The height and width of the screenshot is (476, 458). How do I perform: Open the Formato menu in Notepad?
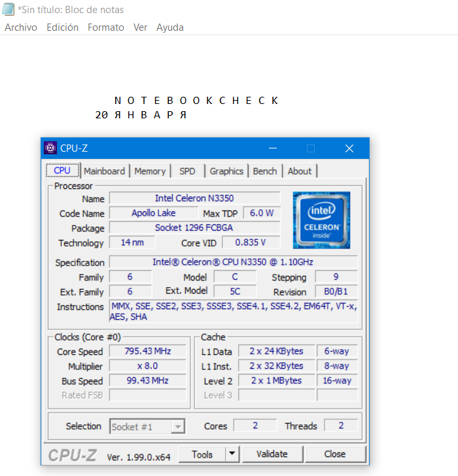click(106, 27)
